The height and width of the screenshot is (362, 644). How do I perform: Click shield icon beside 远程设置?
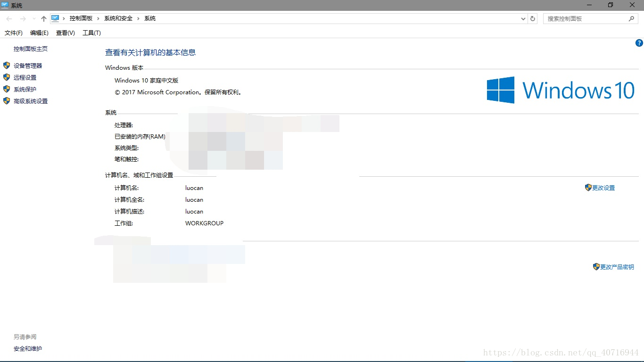(x=7, y=77)
